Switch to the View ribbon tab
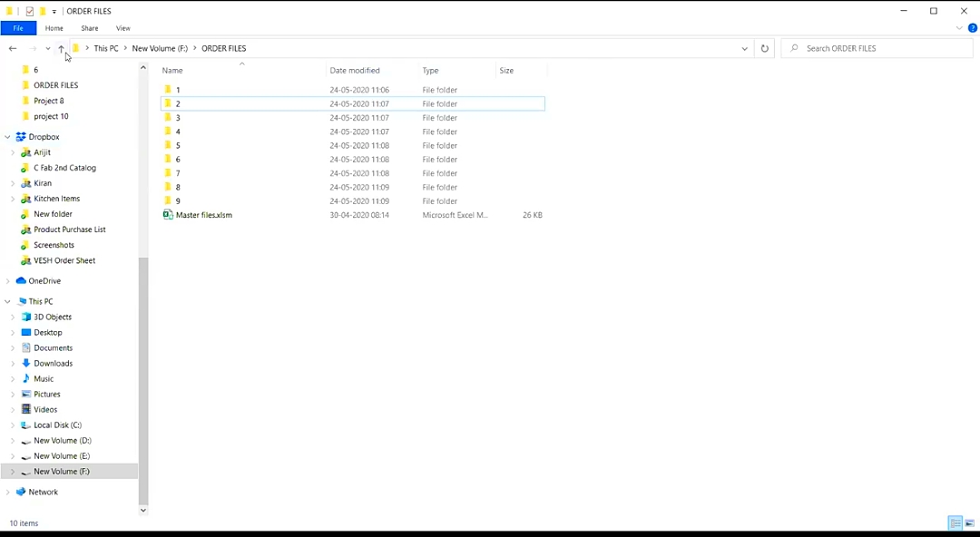The height and width of the screenshot is (537, 980). [x=122, y=28]
